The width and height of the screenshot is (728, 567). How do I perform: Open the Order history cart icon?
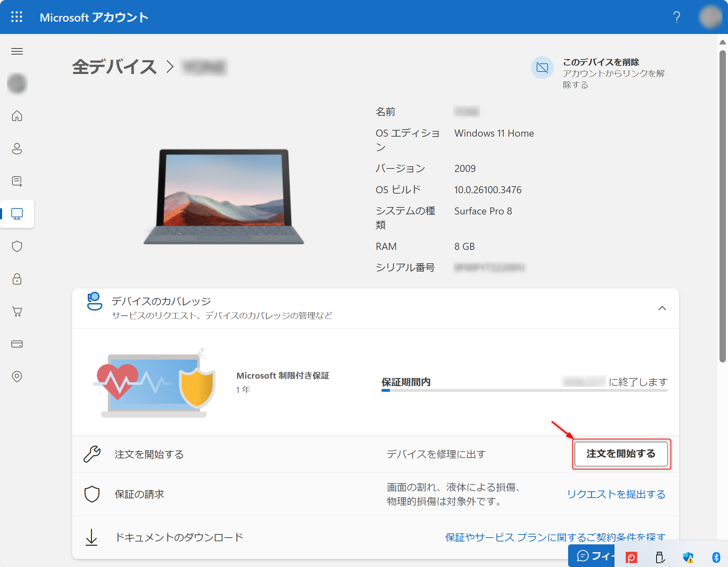click(17, 311)
